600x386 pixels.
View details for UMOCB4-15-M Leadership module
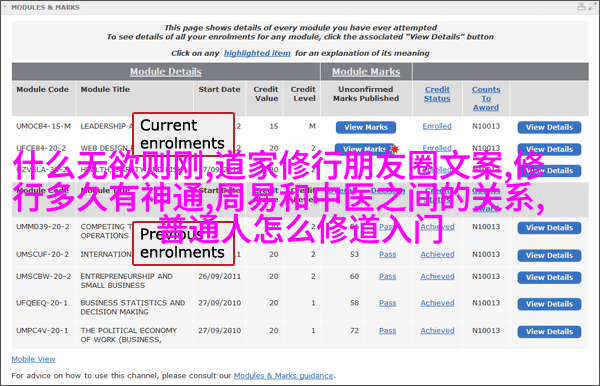point(549,127)
